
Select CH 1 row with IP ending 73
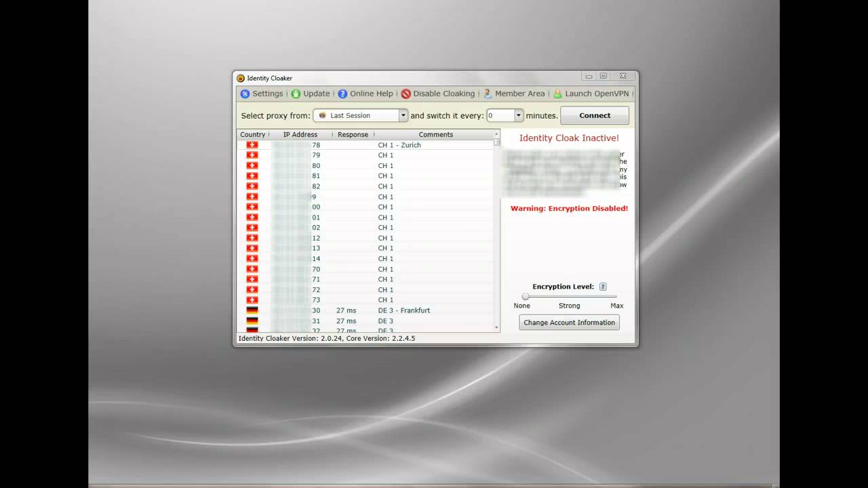click(366, 300)
